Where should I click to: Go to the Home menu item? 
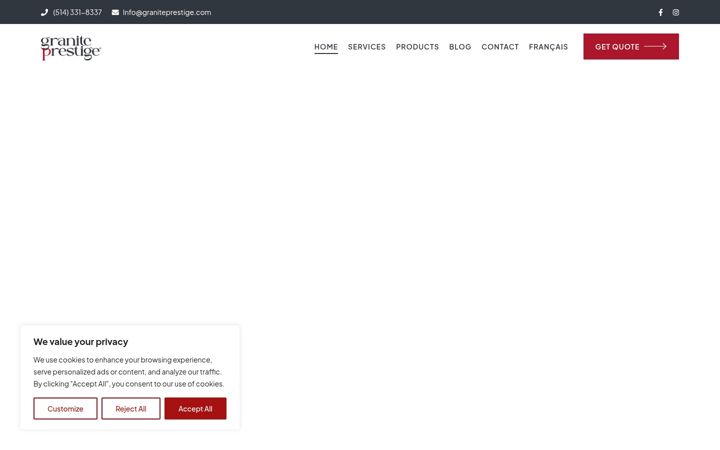coord(326,47)
